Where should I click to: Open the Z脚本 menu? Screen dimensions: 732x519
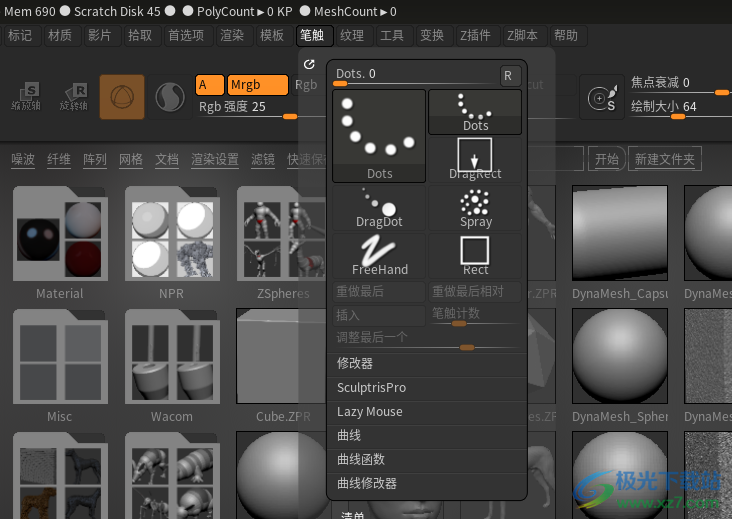coord(525,35)
